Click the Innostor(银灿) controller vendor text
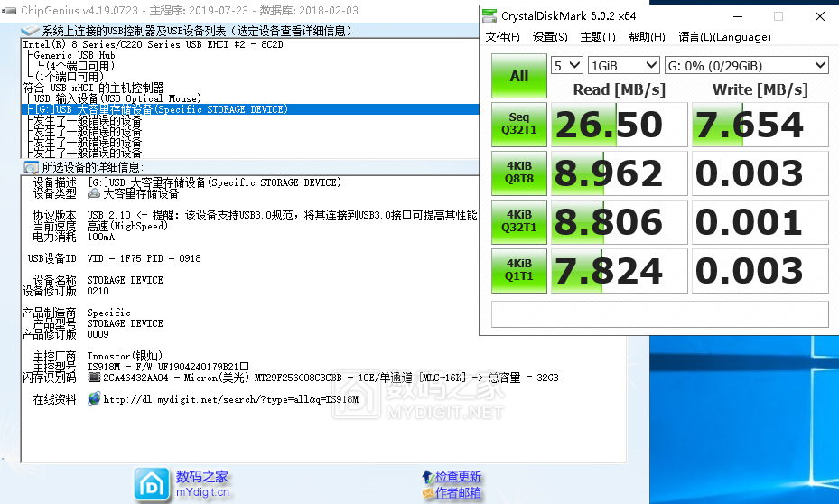Viewport: 839px width, 504px height. pos(125,356)
